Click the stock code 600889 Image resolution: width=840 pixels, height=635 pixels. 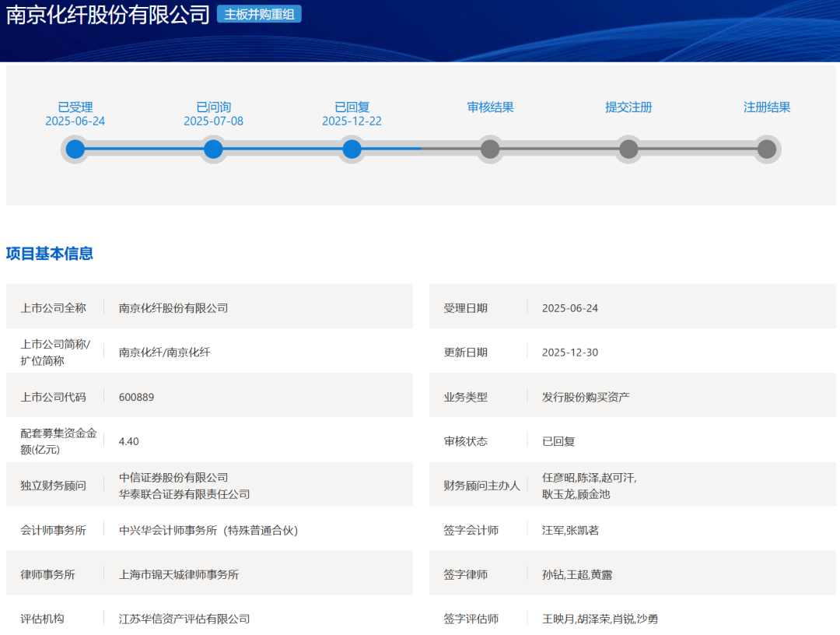click(x=136, y=397)
